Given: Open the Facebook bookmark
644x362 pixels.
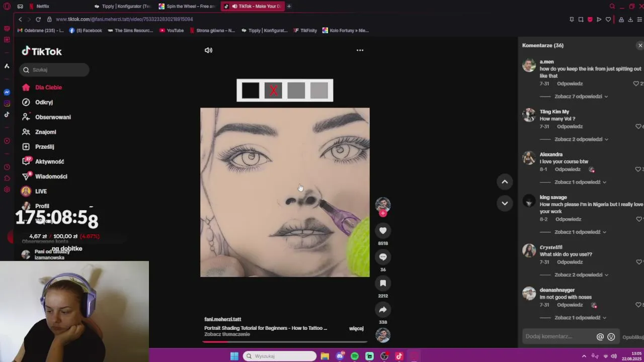Looking at the screenshot, I should coord(86,30).
